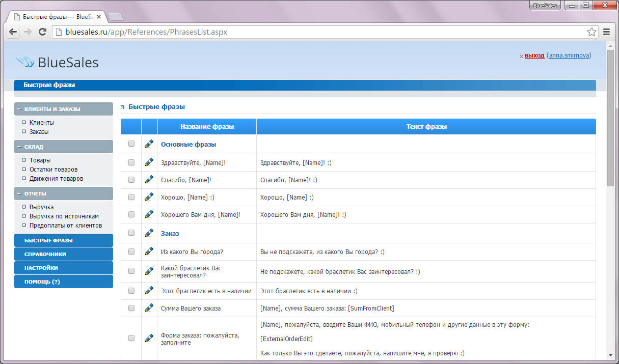The width and height of the screenshot is (619, 364).
Task: Click pencil icon next to 'Сумма Вашего заказа'
Action: point(149,308)
